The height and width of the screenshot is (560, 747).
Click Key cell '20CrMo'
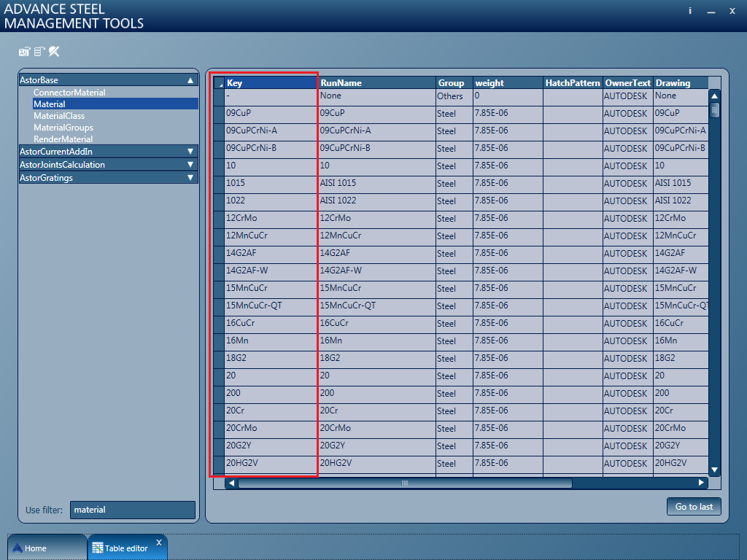271,429
